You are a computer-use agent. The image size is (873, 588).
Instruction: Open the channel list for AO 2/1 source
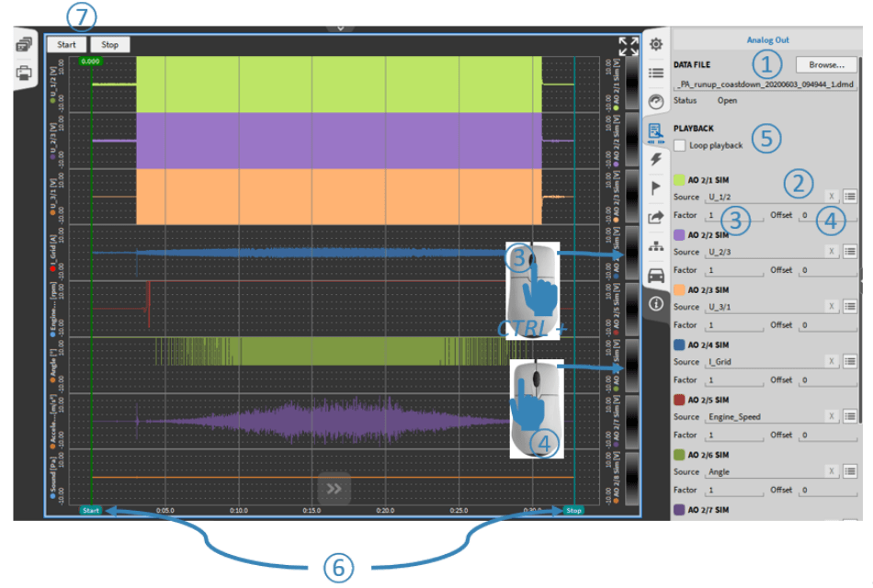[850, 196]
